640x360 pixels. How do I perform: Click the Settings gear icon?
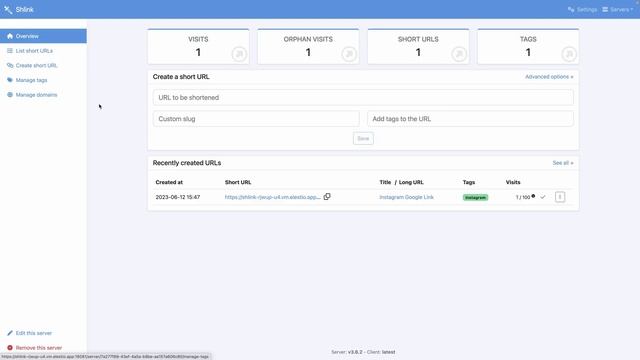point(571,9)
